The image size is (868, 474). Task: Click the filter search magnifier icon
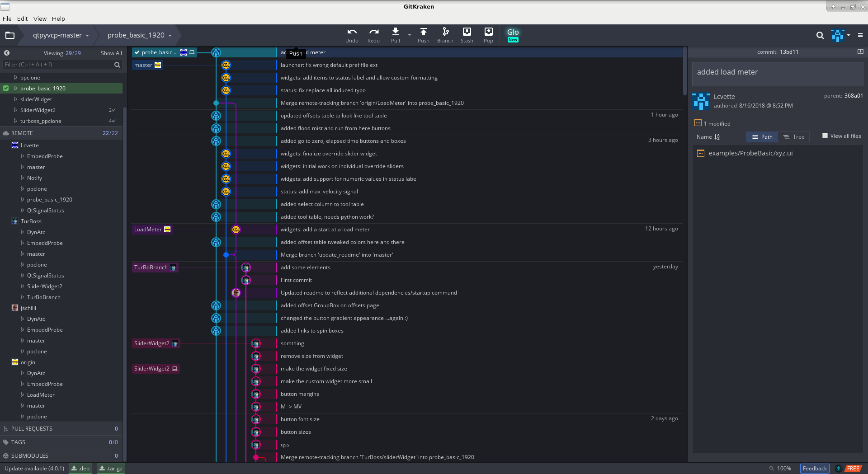coord(117,65)
